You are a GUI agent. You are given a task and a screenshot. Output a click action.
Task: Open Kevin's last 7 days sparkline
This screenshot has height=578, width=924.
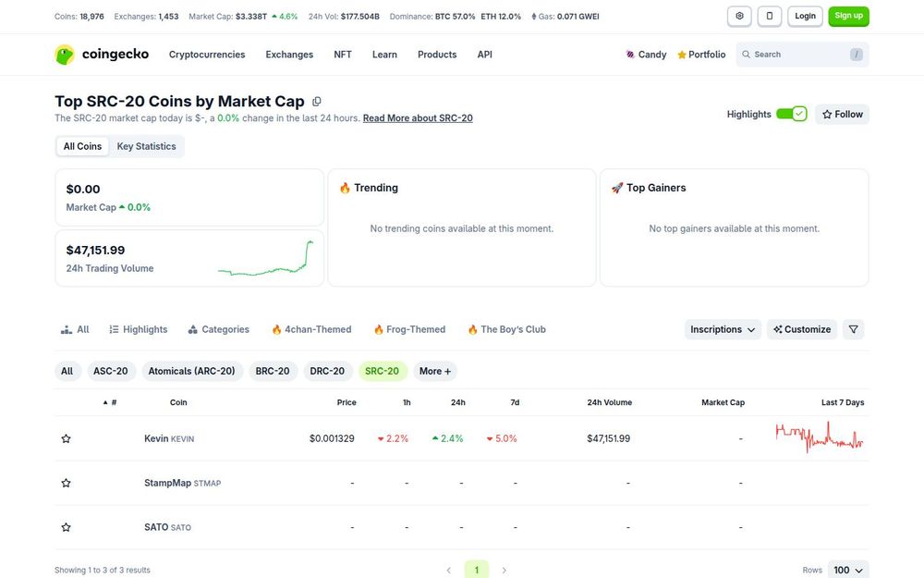(x=820, y=437)
